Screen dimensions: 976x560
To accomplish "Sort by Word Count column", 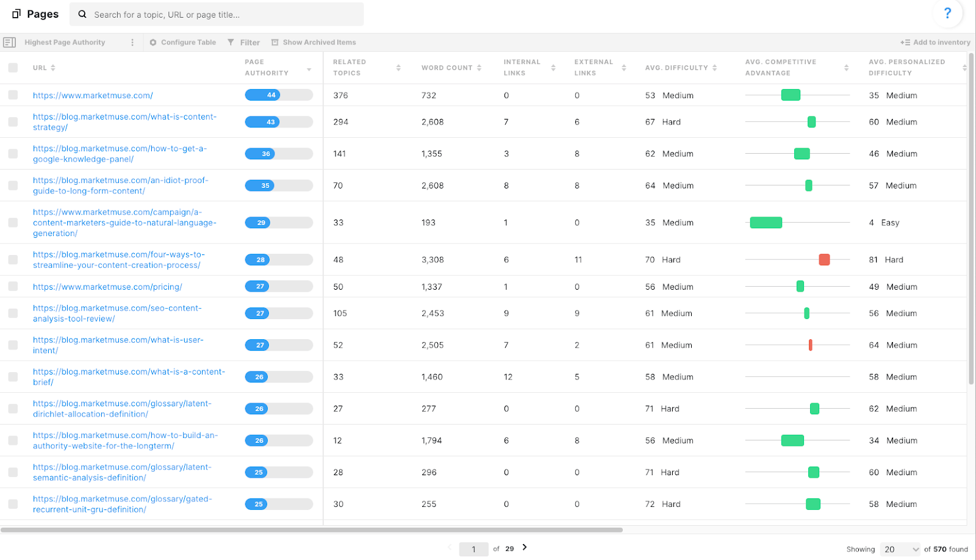I will click(x=479, y=67).
